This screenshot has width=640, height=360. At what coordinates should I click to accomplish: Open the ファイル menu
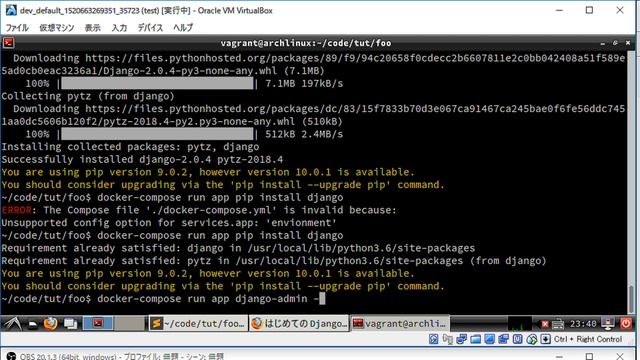click(x=17, y=28)
